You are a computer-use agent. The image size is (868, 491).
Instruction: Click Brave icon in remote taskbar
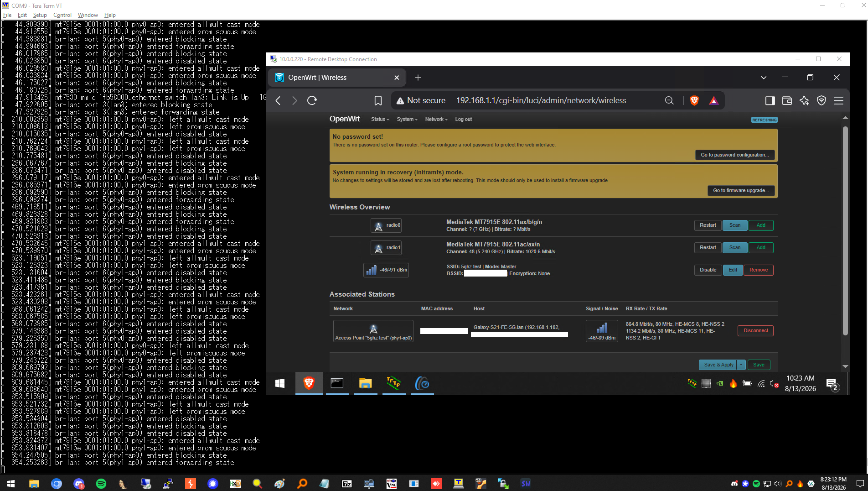[309, 383]
